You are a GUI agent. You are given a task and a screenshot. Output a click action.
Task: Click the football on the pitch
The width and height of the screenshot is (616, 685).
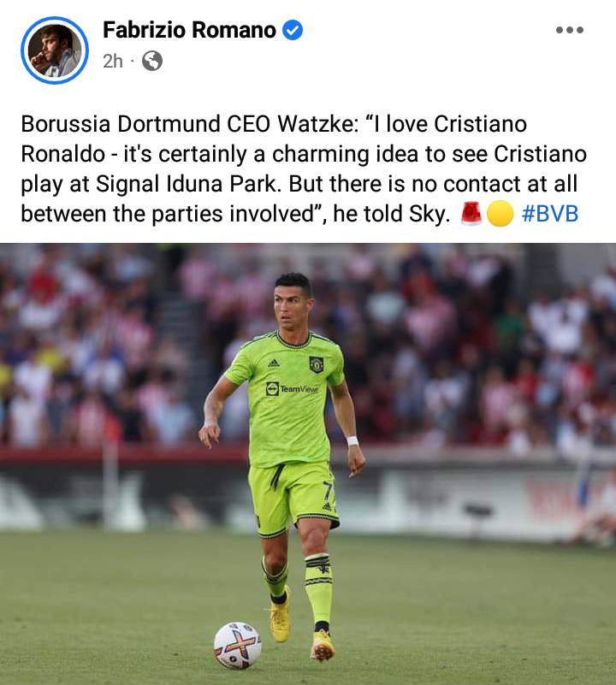[237, 646]
